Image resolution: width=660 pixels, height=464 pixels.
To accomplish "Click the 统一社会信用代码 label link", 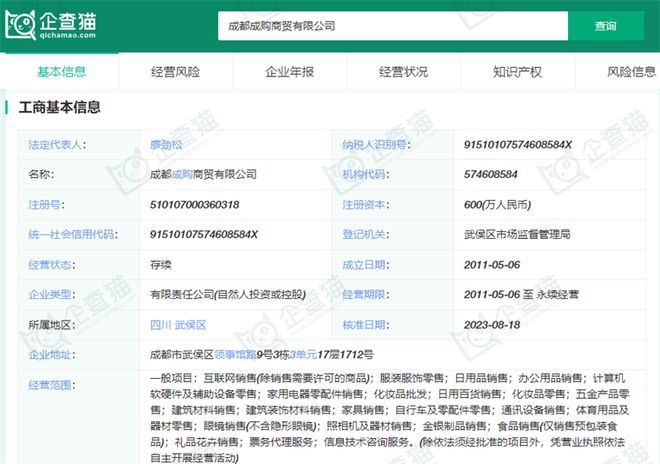I will click(x=73, y=235).
